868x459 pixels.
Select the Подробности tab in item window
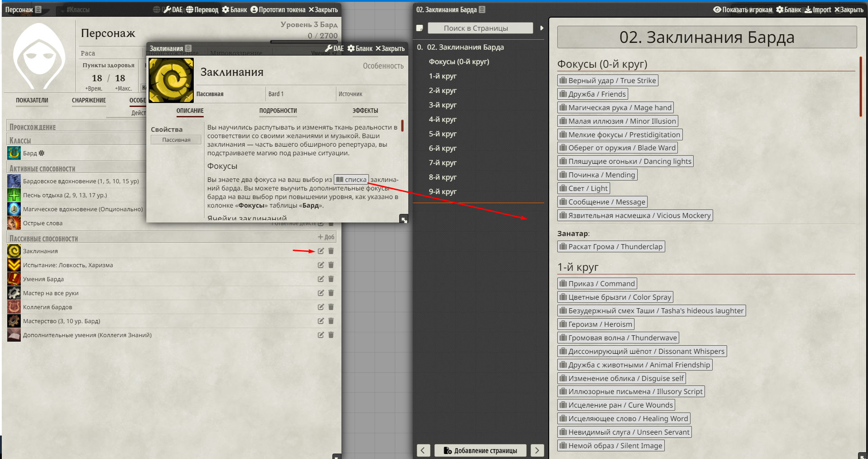click(x=278, y=111)
